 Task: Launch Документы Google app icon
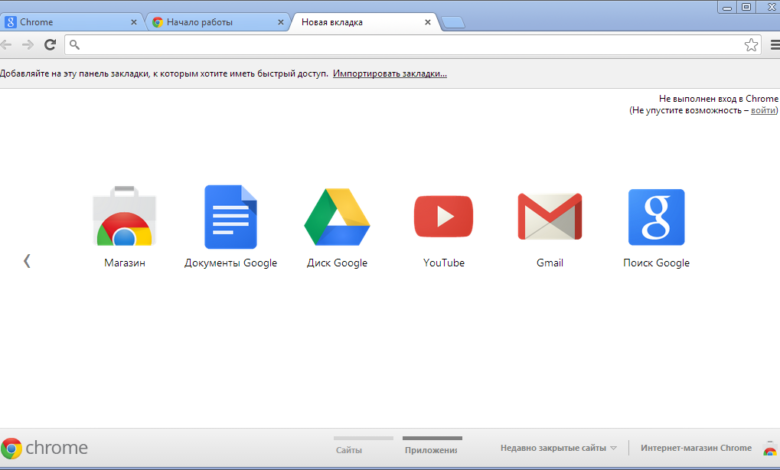[x=230, y=218]
